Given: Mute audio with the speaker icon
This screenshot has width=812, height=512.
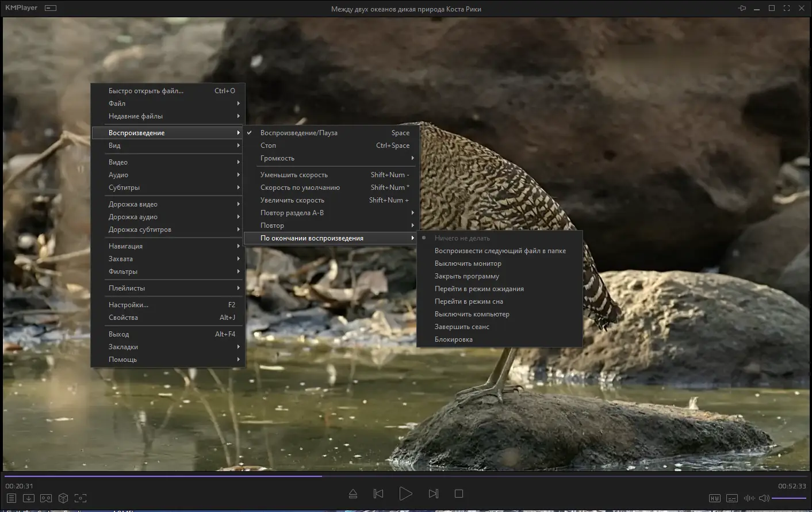Looking at the screenshot, I should (x=764, y=498).
